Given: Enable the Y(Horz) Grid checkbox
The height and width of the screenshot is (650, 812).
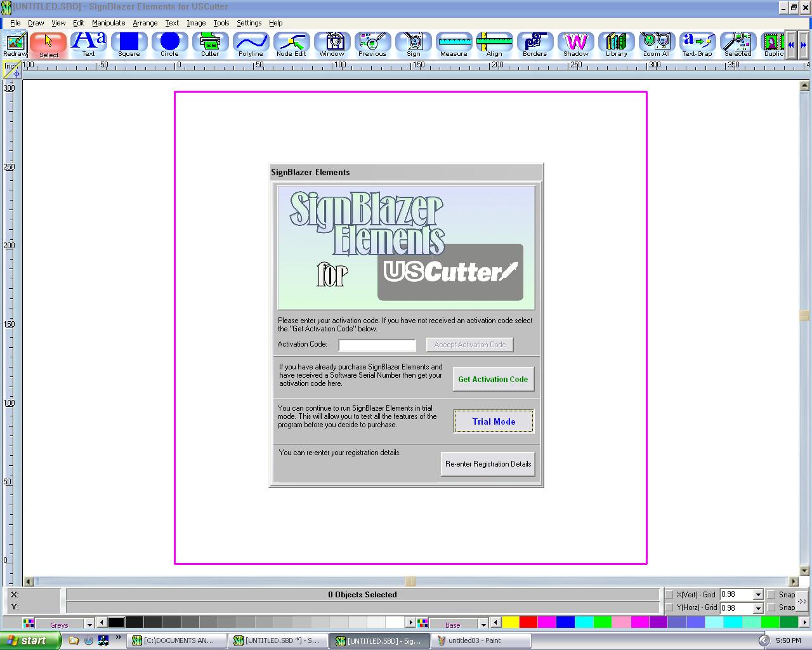Looking at the screenshot, I should 670,607.
